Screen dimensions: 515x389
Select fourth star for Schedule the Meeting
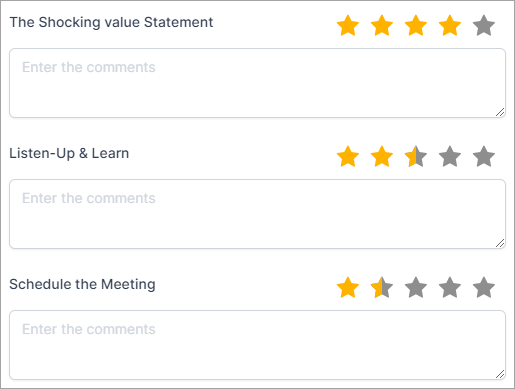(450, 287)
